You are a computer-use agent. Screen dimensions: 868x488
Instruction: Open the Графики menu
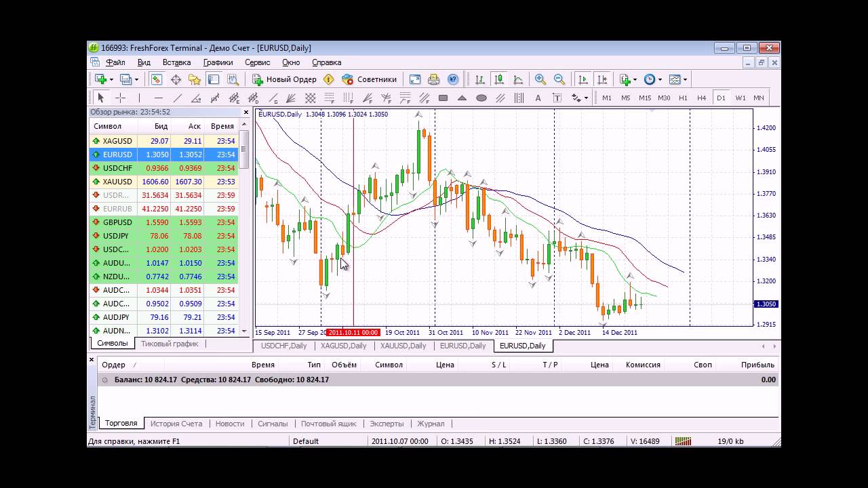(x=218, y=62)
